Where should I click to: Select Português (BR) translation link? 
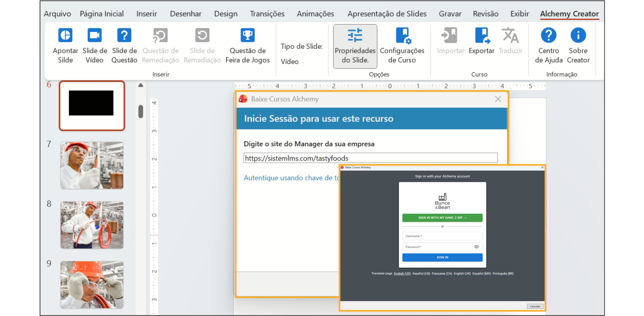point(503,274)
